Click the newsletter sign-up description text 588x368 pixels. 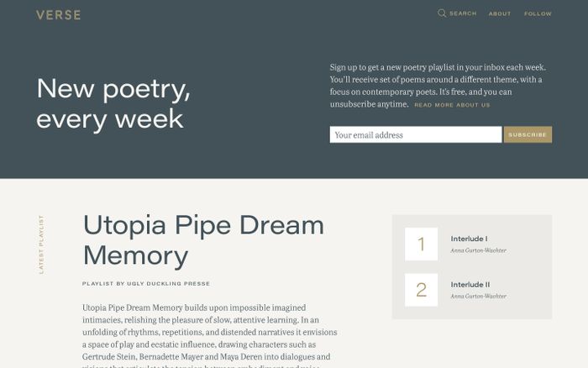tap(438, 86)
